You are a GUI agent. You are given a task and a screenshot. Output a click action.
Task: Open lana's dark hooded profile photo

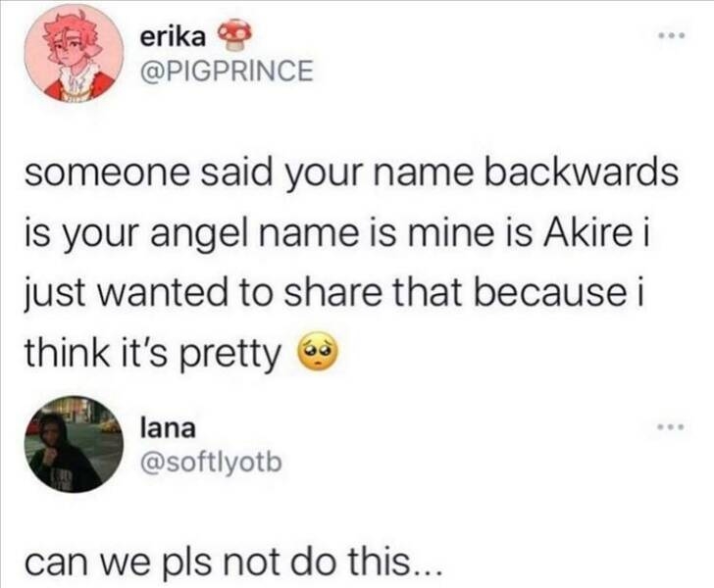75,445
